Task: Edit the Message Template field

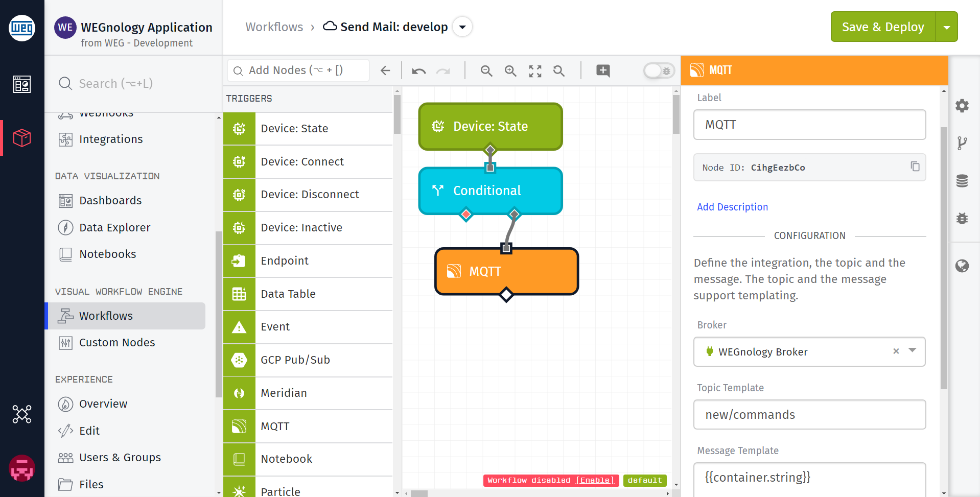Action: pyautogui.click(x=809, y=479)
